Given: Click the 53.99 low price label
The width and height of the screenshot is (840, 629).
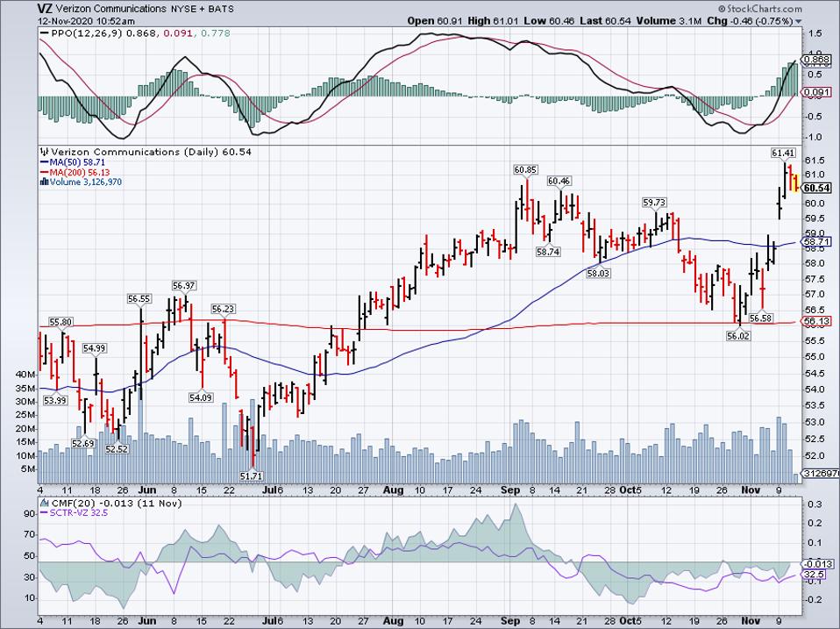Looking at the screenshot, I should tap(55, 400).
